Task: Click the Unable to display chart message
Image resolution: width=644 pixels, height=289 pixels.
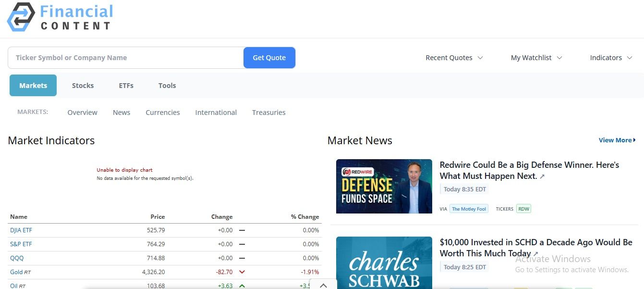Action: click(124, 170)
